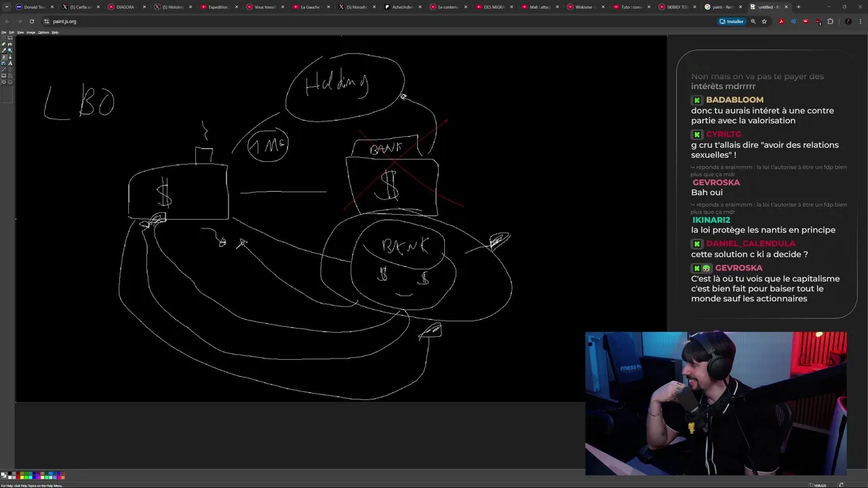
Task: Switch to the DIAGORA browser tab
Action: pyautogui.click(x=125, y=7)
